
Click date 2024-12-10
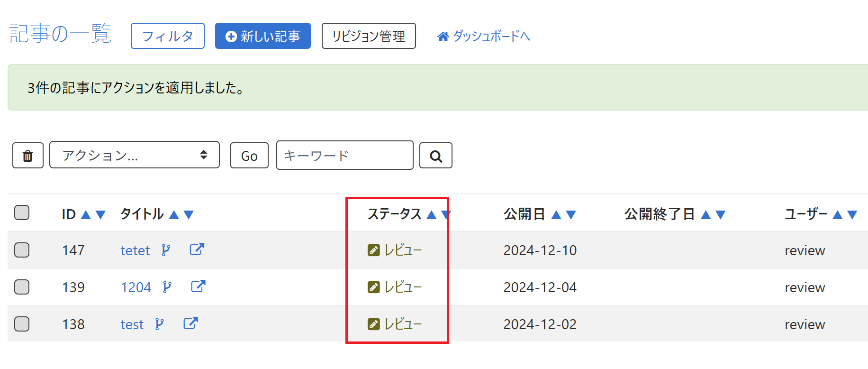(x=540, y=250)
